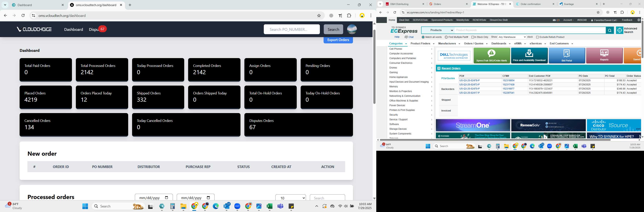Open the PO link US-Q3-25-02478-P
This screenshot has width=644, height=212.
469,81
